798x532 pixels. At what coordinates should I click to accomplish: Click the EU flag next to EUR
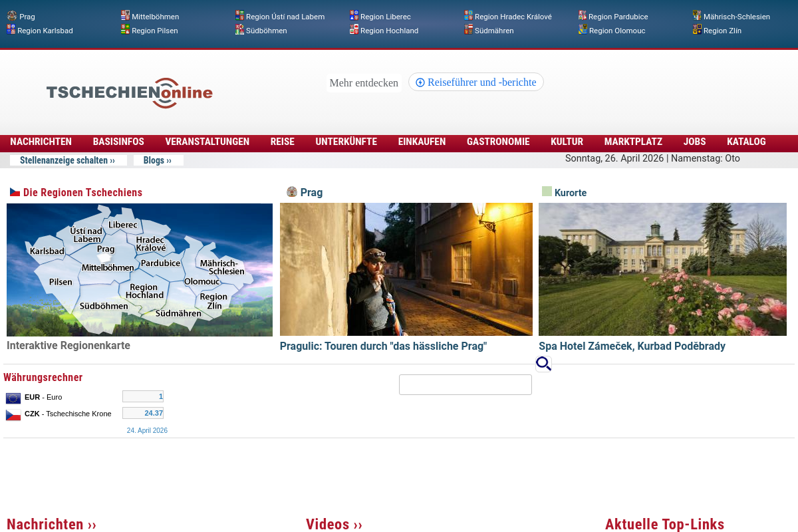pos(13,397)
